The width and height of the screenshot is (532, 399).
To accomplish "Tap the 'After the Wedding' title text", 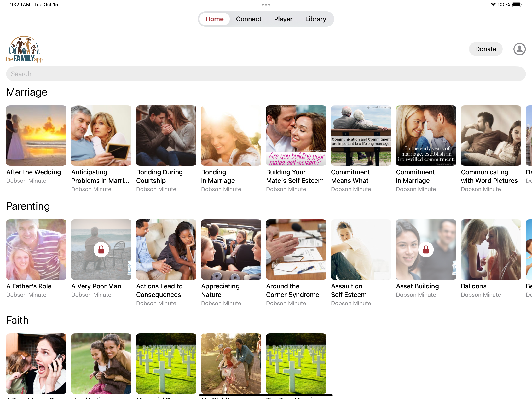I will [x=34, y=172].
